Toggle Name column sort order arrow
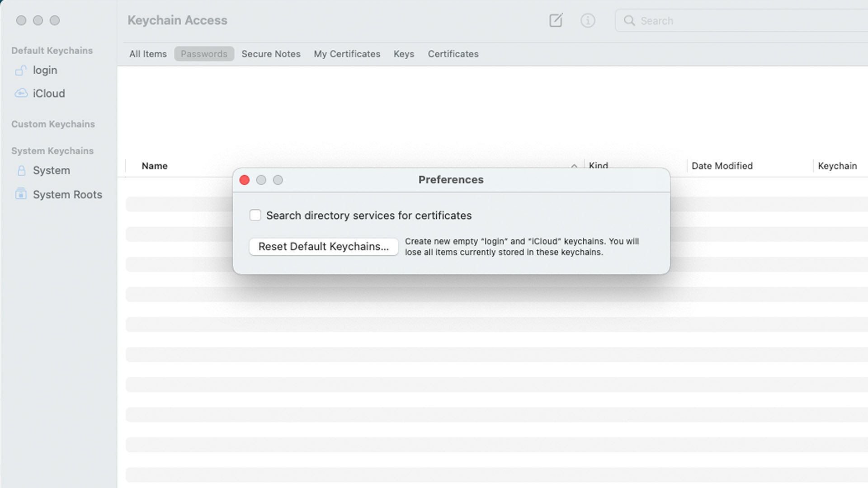 (574, 166)
